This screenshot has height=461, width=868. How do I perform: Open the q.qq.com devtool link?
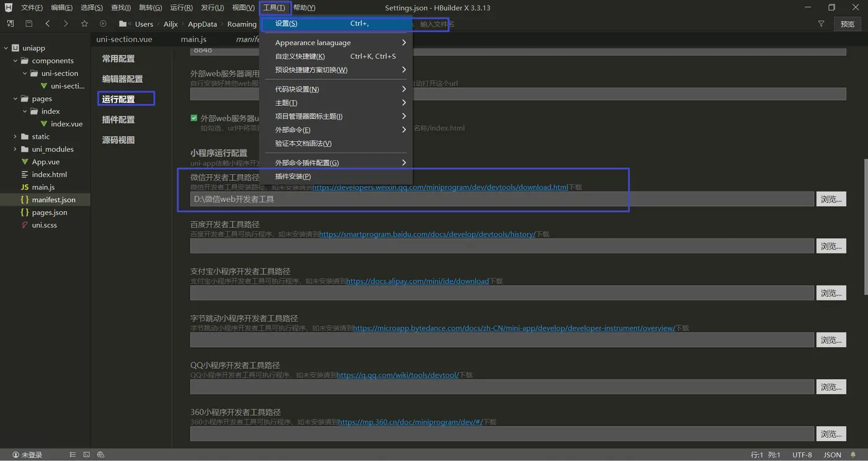point(397,375)
